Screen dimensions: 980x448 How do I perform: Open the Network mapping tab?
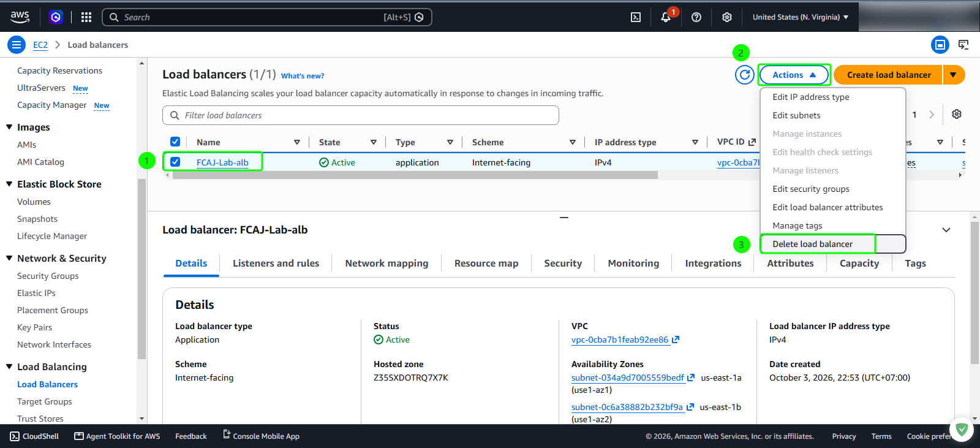point(387,264)
